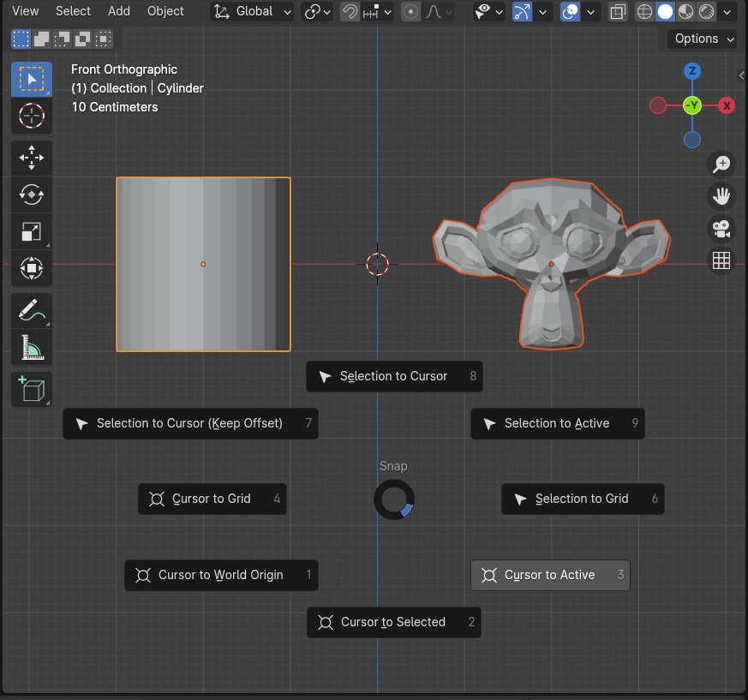Choose Cursor to Grid
748x700 pixels.
212,500
